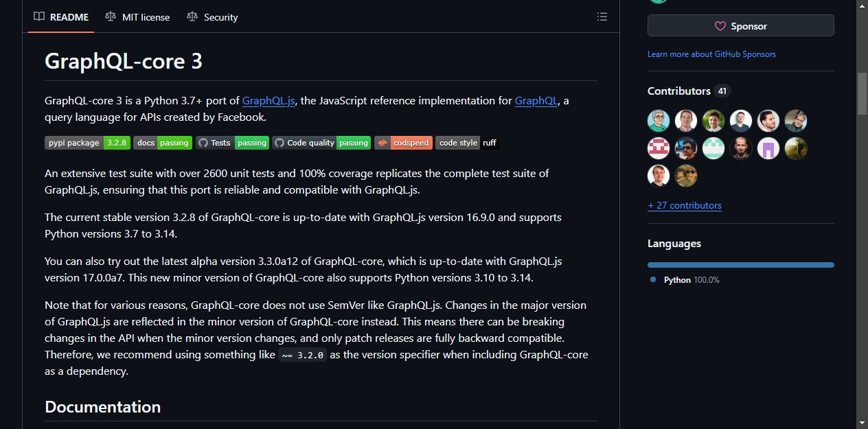
Task: Click the docs passing badge
Action: click(163, 143)
